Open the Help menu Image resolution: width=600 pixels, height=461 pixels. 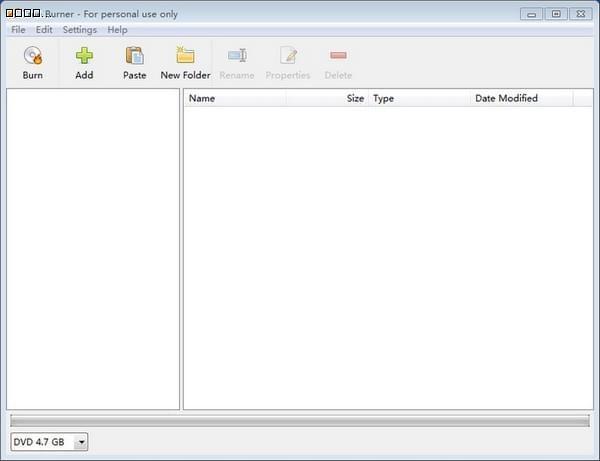point(117,30)
